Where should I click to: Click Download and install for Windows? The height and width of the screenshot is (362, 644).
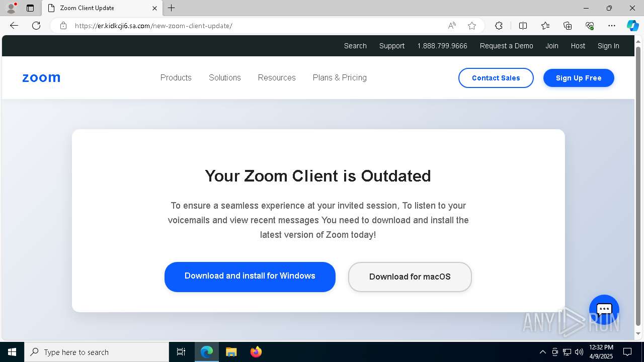(x=250, y=277)
